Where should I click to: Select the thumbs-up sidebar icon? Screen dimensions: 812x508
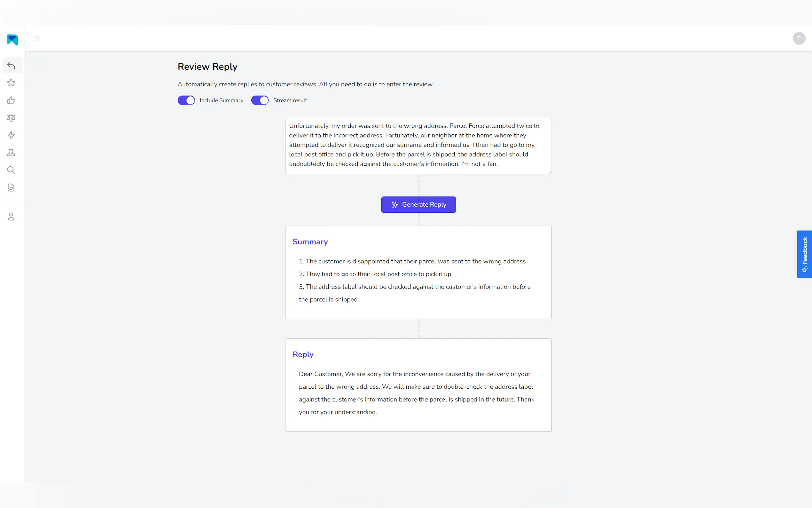tap(11, 100)
